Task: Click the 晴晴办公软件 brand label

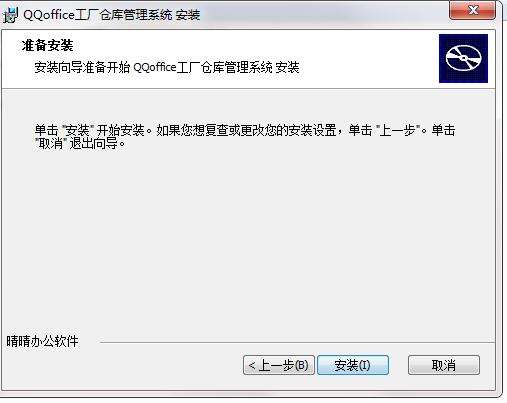Action: tap(42, 341)
